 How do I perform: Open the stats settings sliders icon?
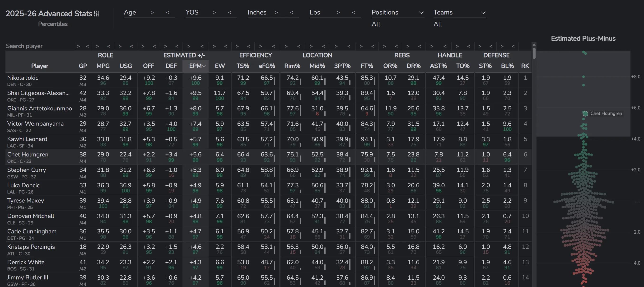[97, 14]
